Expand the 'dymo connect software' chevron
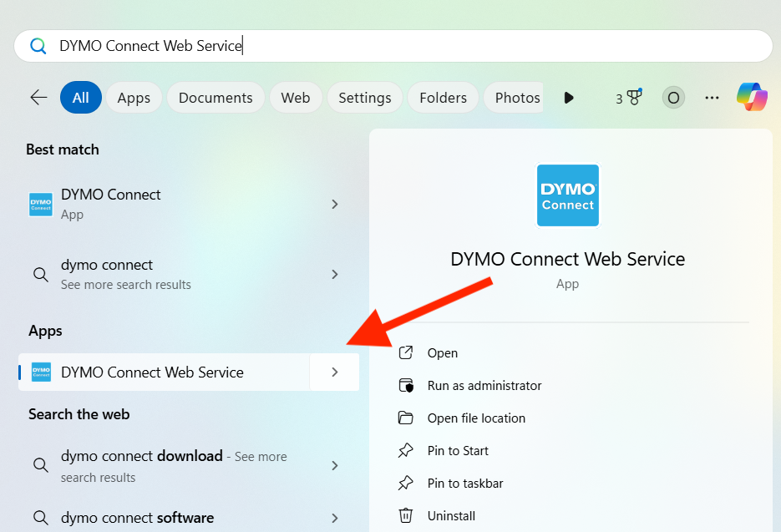The width and height of the screenshot is (781, 532). [x=335, y=518]
